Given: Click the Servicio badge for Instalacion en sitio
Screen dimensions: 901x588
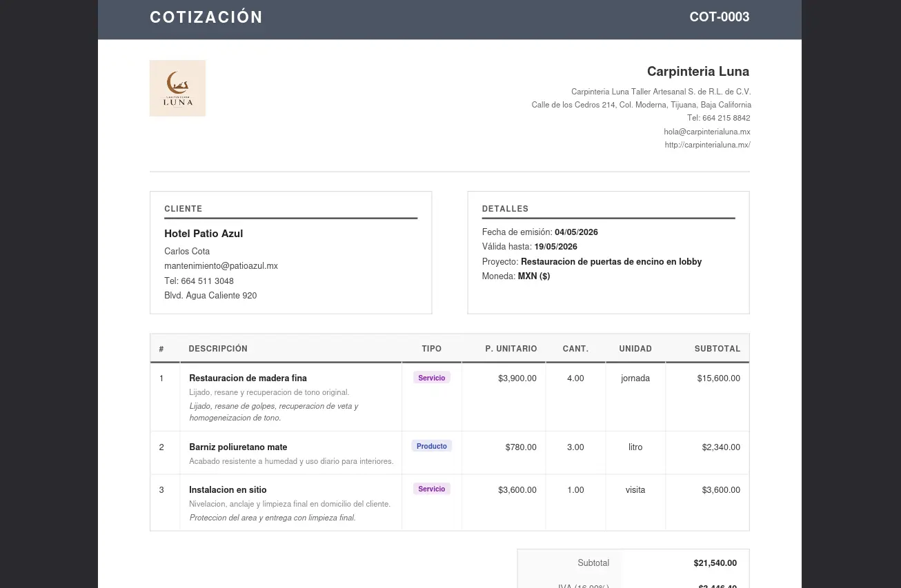Looking at the screenshot, I should pos(432,489).
